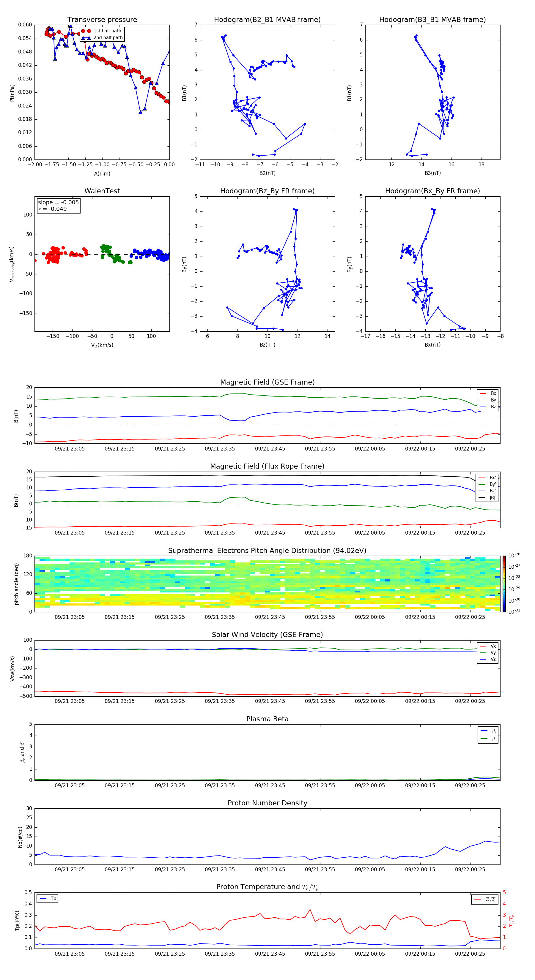Click 'Proton Number Density' title
The width and height of the screenshot is (535, 980).
tap(267, 803)
